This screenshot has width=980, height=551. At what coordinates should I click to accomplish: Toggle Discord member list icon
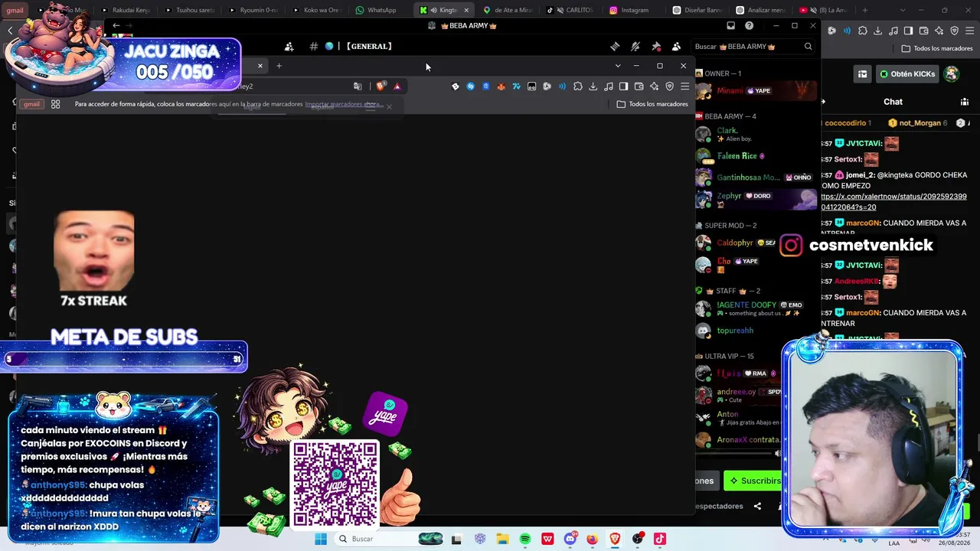(676, 47)
